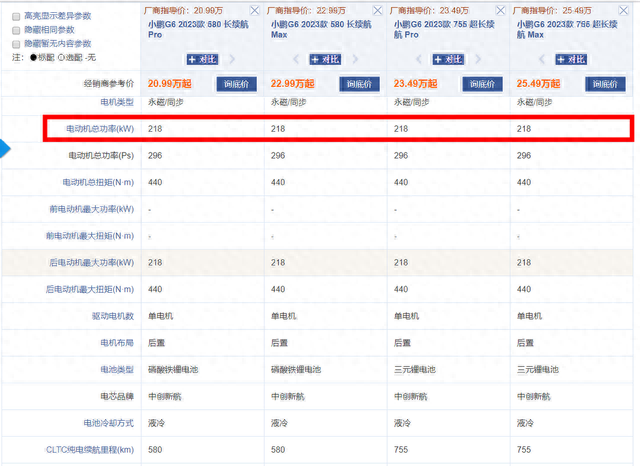Click the 电动机总功率(Ps) parameter label
640x466 pixels.
(101, 155)
